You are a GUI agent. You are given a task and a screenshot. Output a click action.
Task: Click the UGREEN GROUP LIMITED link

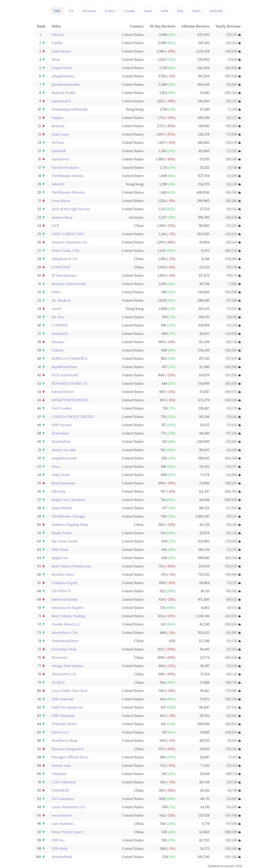pos(72,417)
